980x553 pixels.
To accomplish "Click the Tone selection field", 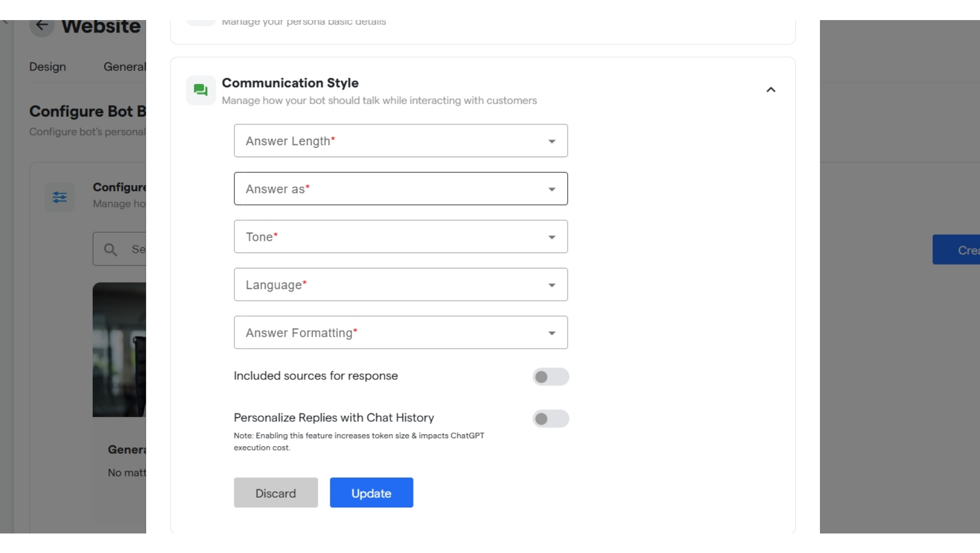I will pyautogui.click(x=391, y=237).
